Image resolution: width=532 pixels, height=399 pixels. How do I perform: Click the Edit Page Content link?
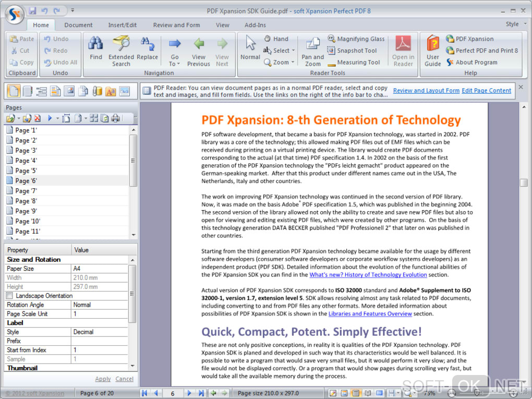click(x=486, y=91)
